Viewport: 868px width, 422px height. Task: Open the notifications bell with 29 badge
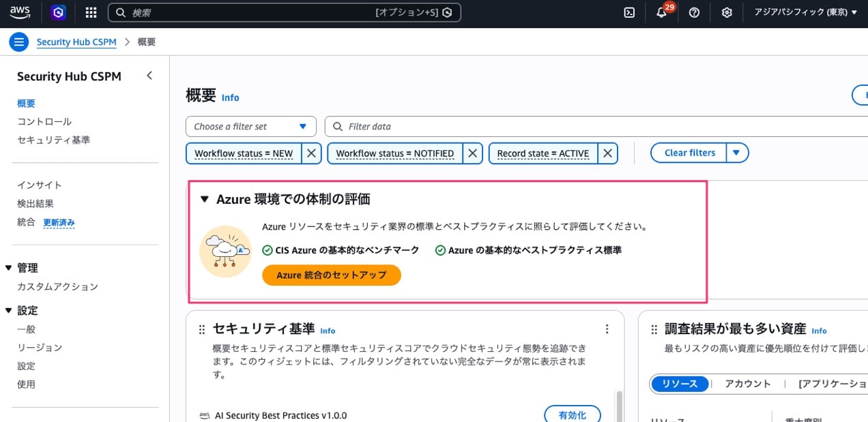662,12
